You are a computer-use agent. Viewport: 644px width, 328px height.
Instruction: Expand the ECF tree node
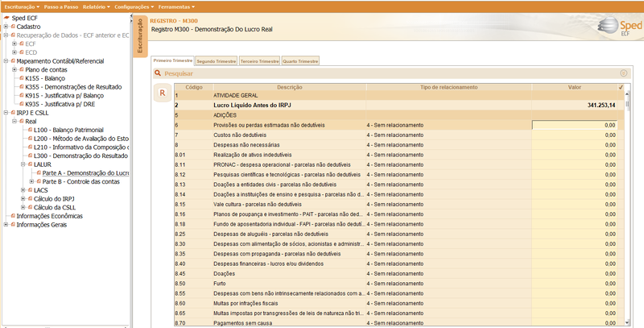(14, 44)
